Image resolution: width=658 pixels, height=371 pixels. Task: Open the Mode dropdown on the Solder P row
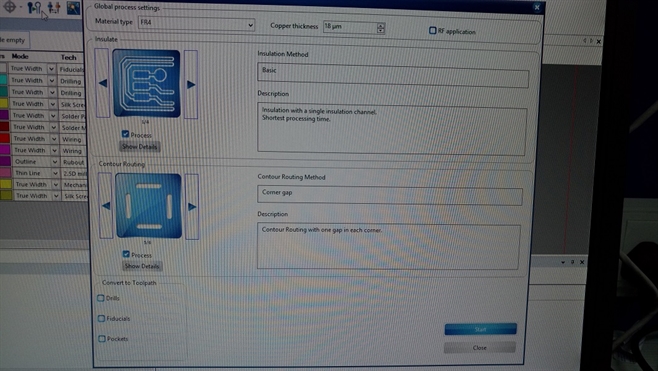click(53, 115)
